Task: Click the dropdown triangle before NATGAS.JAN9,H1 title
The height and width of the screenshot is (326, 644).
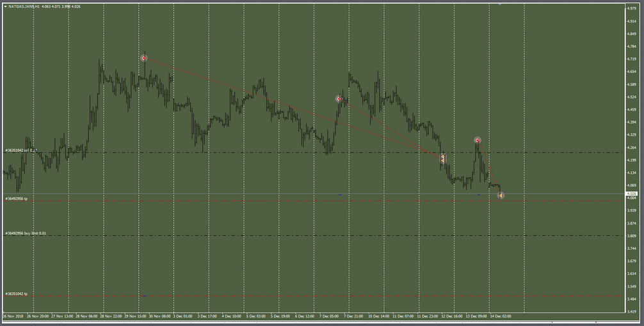Action: click(5, 6)
